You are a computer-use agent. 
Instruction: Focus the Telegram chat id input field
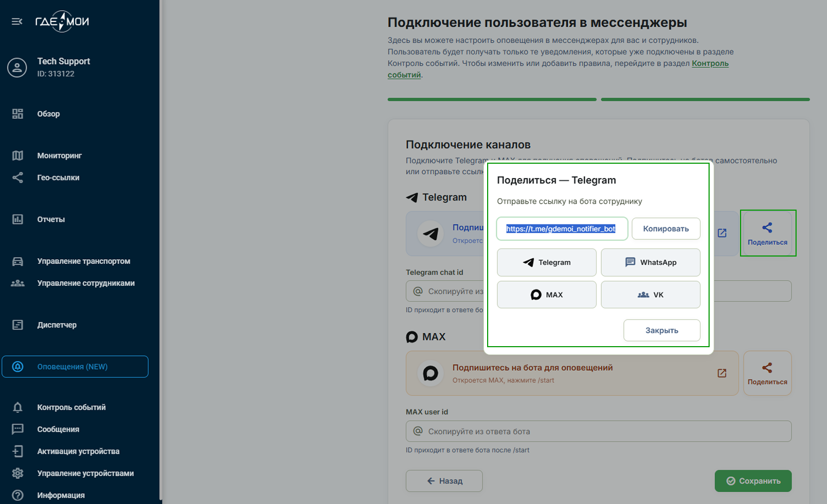click(599, 291)
